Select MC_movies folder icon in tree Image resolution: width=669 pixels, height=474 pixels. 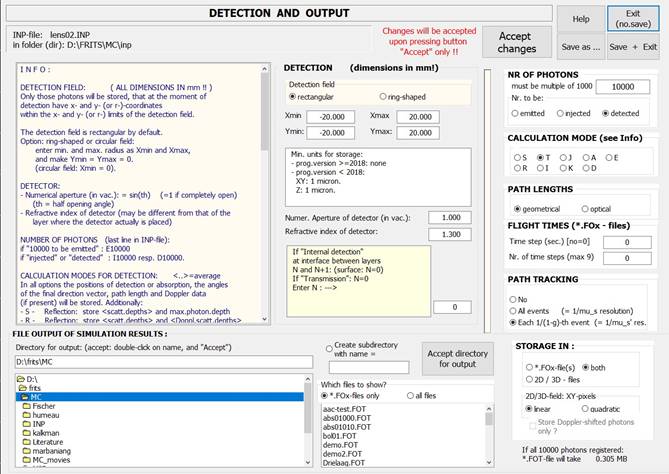[27, 459]
